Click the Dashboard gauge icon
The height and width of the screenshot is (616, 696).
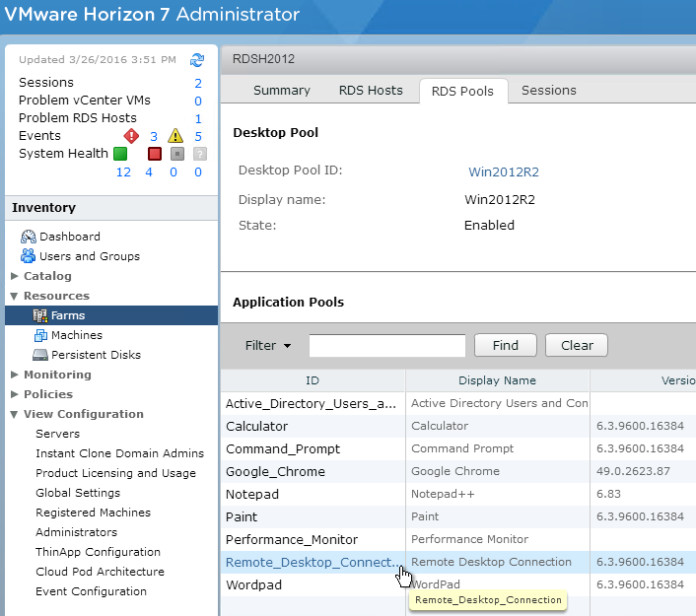(29, 237)
